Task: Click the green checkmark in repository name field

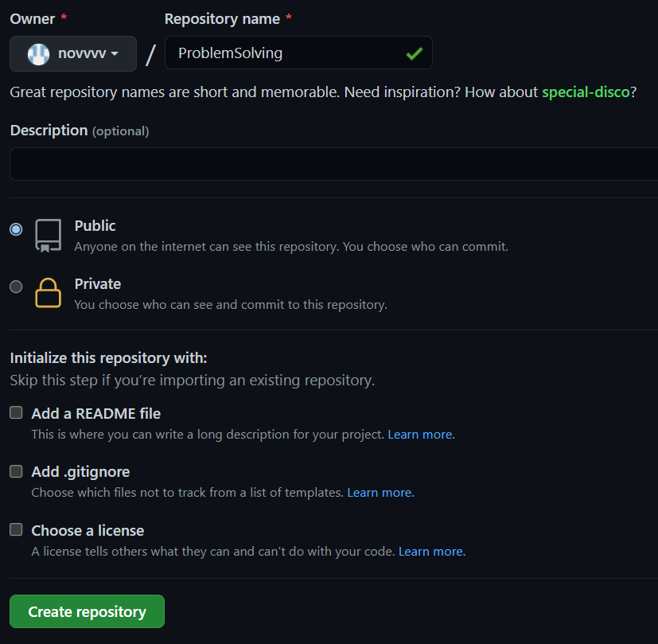Action: pos(415,53)
